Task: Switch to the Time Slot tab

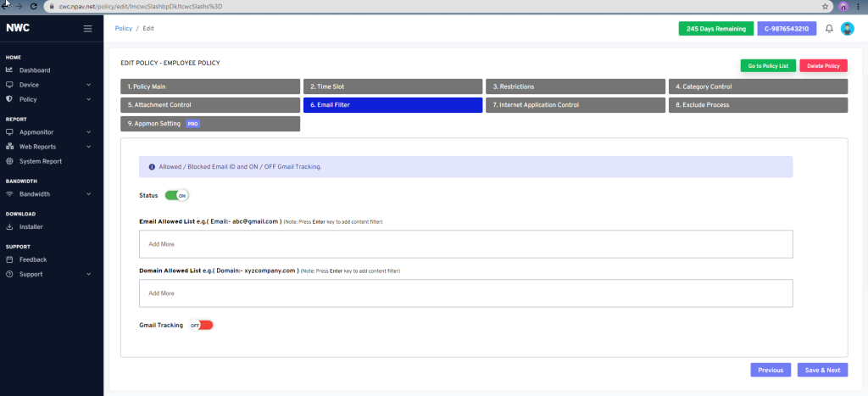Action: click(392, 86)
